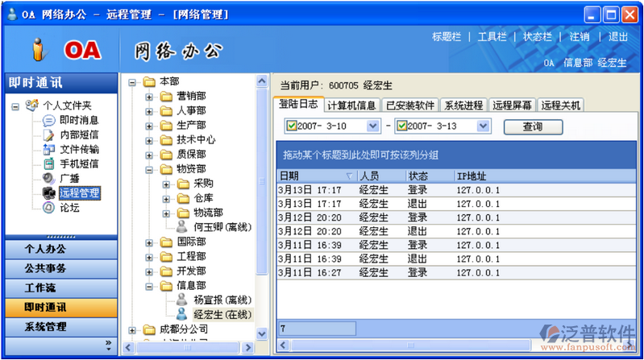The height and width of the screenshot is (360, 644).
Task: Select 生产部 folder icon
Action: [166, 126]
